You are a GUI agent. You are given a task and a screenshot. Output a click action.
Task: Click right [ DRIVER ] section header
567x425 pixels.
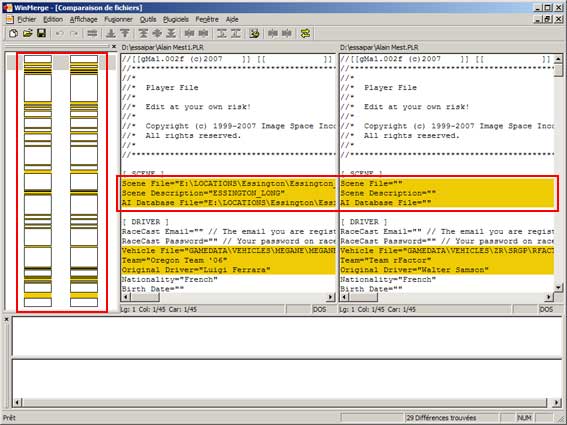click(x=364, y=222)
